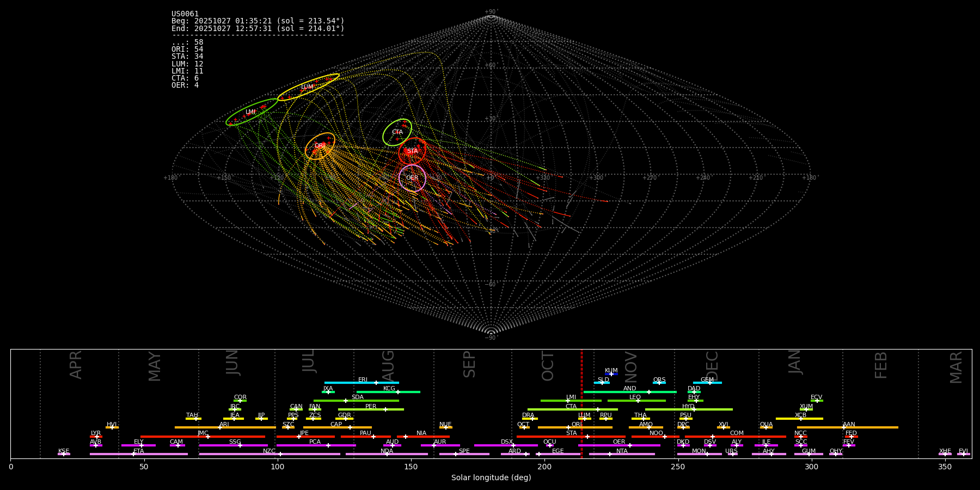Click the KSE shower label in timeline
Image resolution: width=980 pixels, height=490 pixels.
[x=64, y=451]
